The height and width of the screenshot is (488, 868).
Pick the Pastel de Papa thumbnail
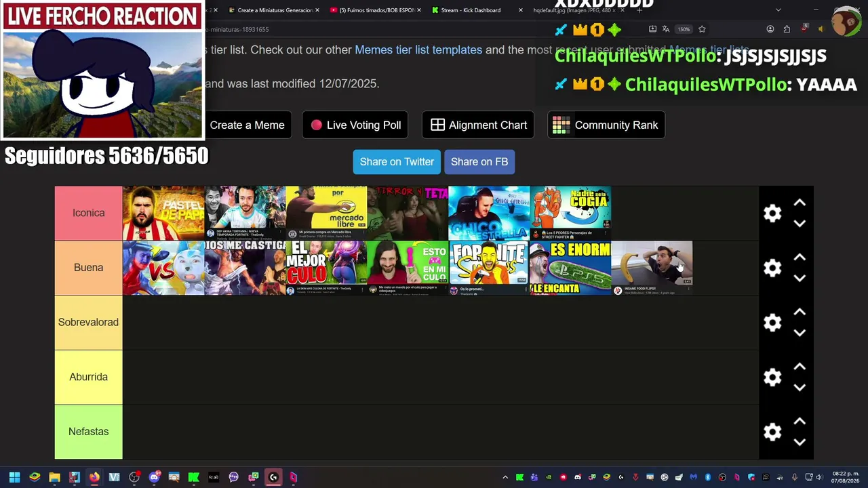pyautogui.click(x=163, y=213)
